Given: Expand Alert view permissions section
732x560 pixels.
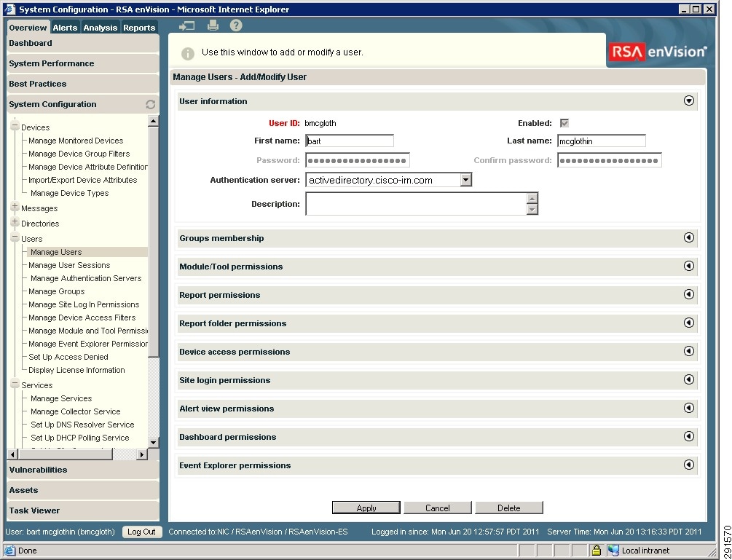Looking at the screenshot, I should [x=688, y=409].
